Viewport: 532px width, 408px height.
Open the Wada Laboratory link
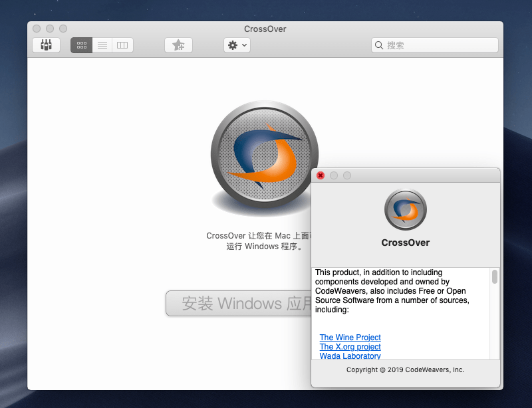coord(350,356)
